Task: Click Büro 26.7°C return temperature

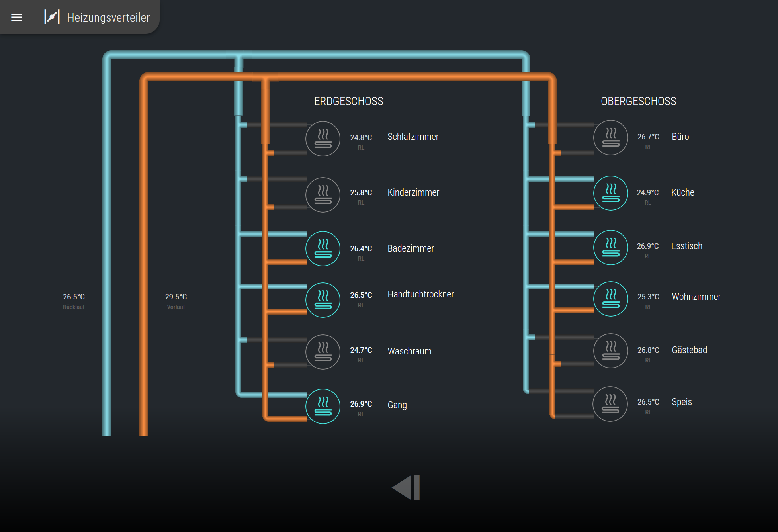Action: pos(648,137)
